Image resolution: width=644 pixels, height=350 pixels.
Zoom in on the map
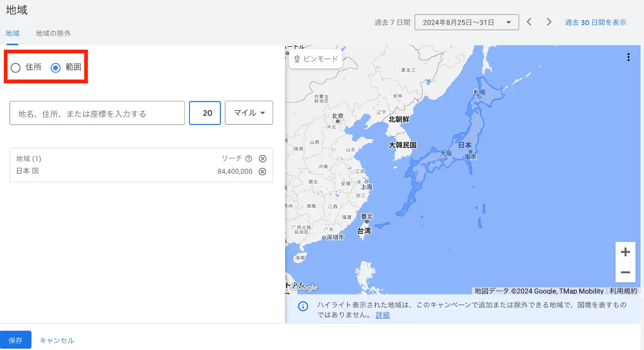(625, 252)
